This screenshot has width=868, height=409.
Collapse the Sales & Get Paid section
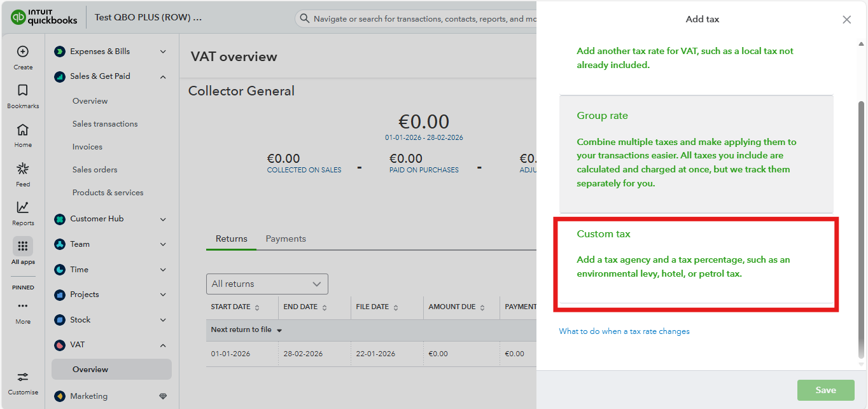click(163, 76)
